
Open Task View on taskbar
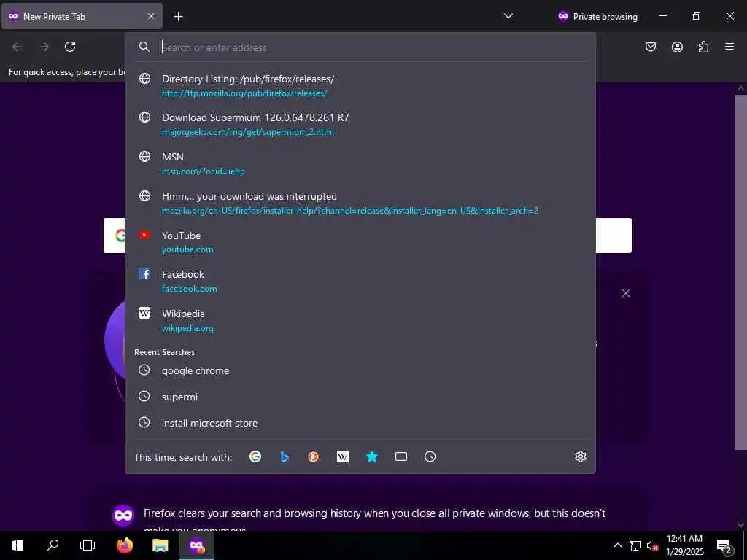click(88, 545)
